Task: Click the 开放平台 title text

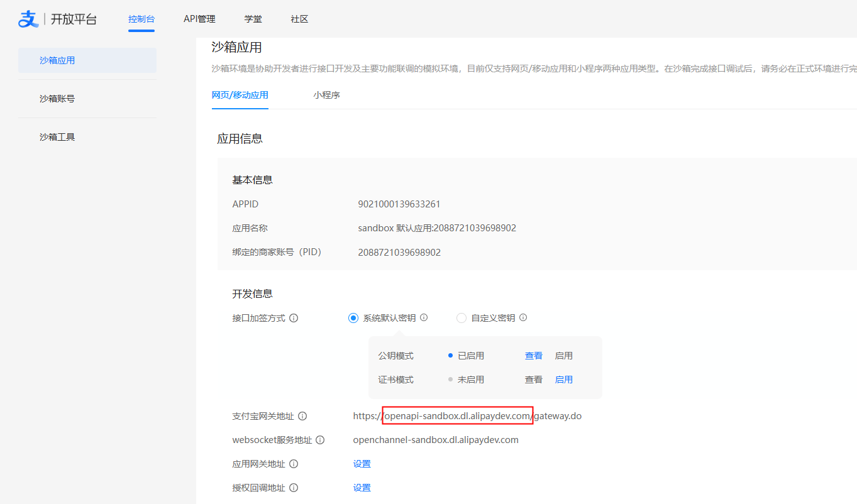Action: (74, 19)
